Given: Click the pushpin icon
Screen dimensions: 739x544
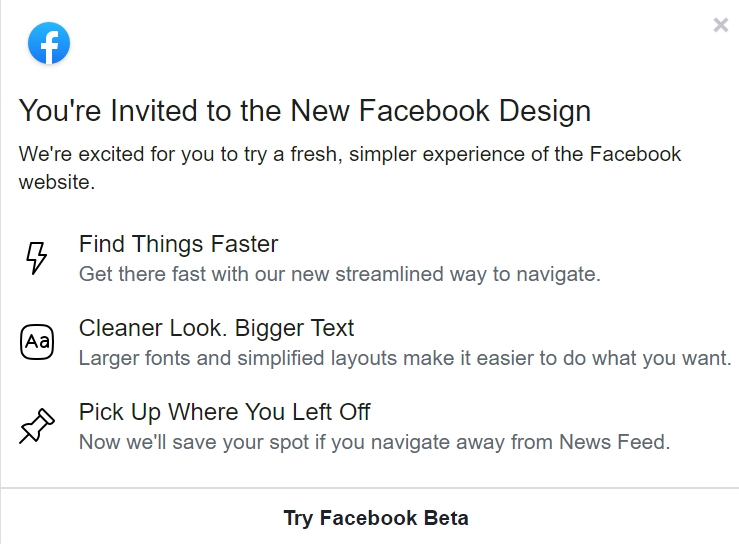Looking at the screenshot, I should pos(37,426).
